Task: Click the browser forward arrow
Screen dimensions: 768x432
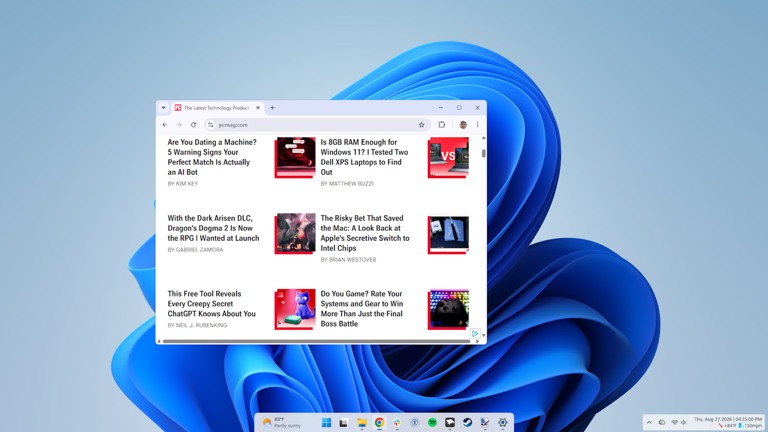Action: coord(179,125)
